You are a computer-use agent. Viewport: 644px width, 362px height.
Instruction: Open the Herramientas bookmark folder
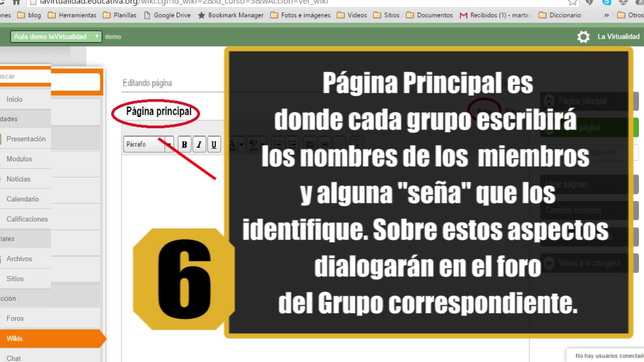coord(72,15)
